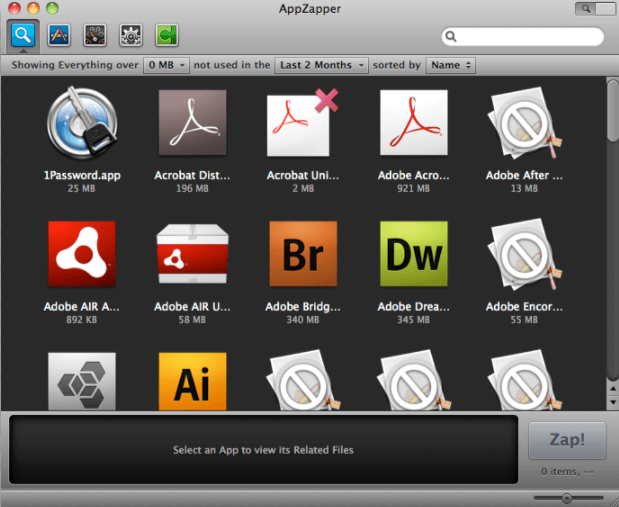Click the vertical scrollbar thumb
Screen dimensions: 619x507
[x=613, y=110]
